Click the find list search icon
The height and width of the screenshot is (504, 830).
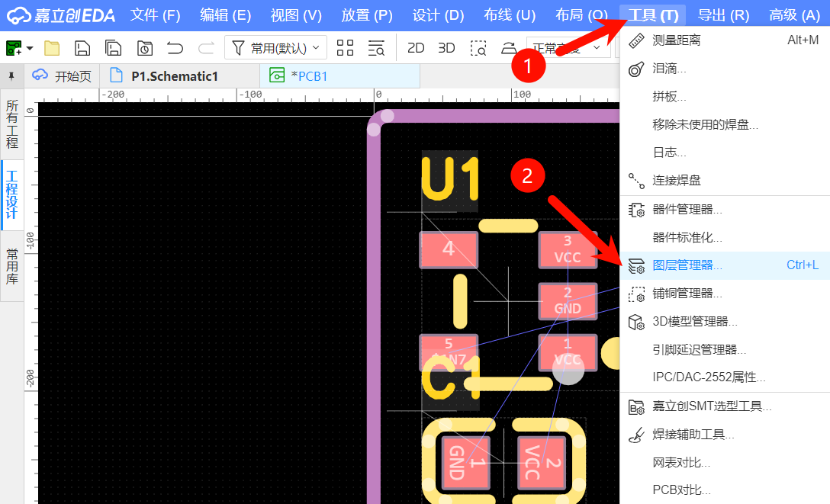376,48
